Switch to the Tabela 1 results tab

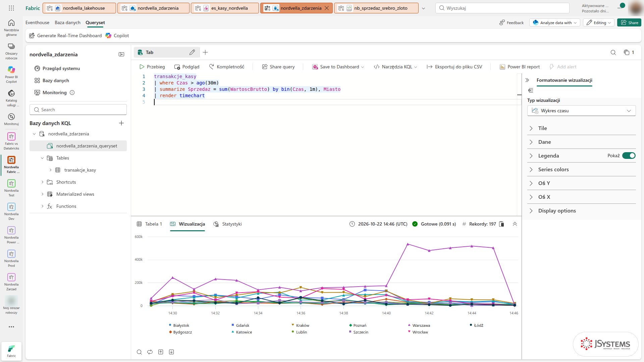(x=149, y=224)
